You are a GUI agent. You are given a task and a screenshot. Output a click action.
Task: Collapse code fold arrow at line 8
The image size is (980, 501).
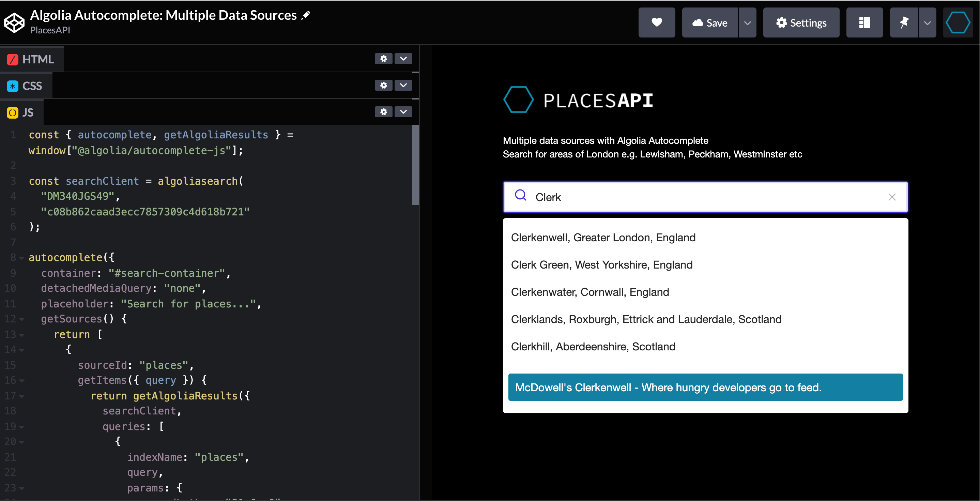[22, 258]
